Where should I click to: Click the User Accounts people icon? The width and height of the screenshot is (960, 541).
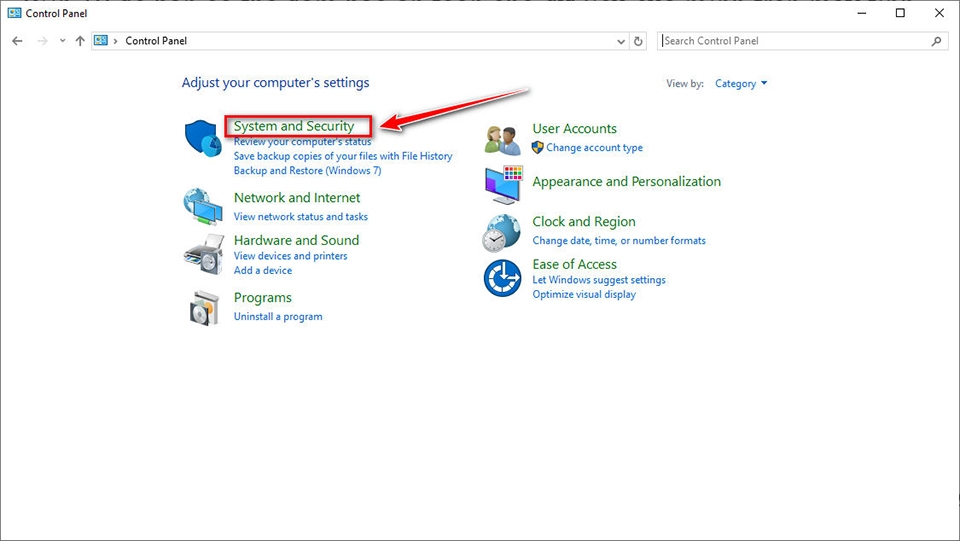coord(502,139)
